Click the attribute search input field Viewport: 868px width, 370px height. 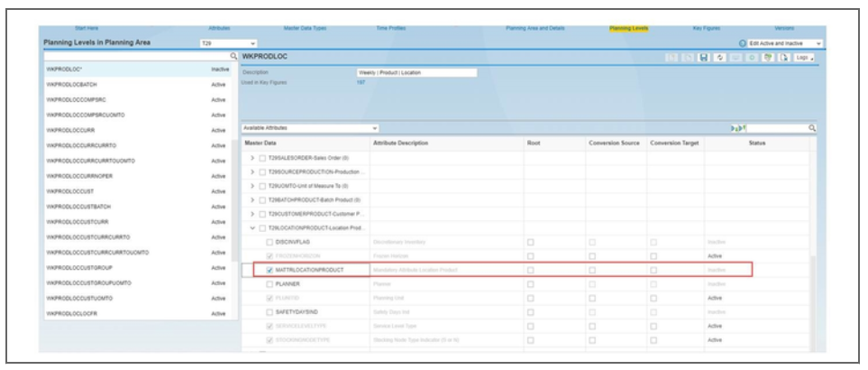[x=778, y=128]
